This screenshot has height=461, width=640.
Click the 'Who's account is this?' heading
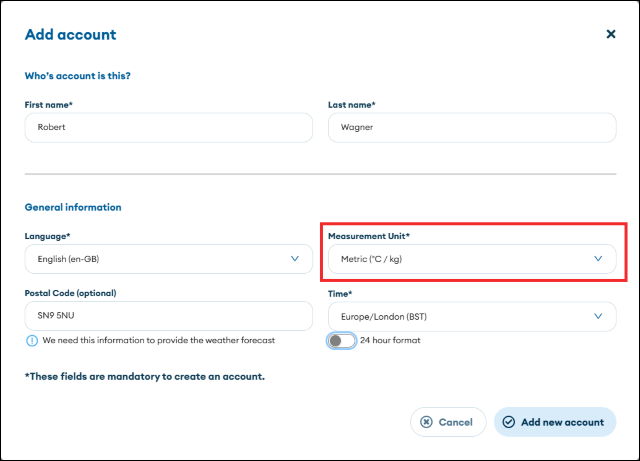(x=78, y=76)
